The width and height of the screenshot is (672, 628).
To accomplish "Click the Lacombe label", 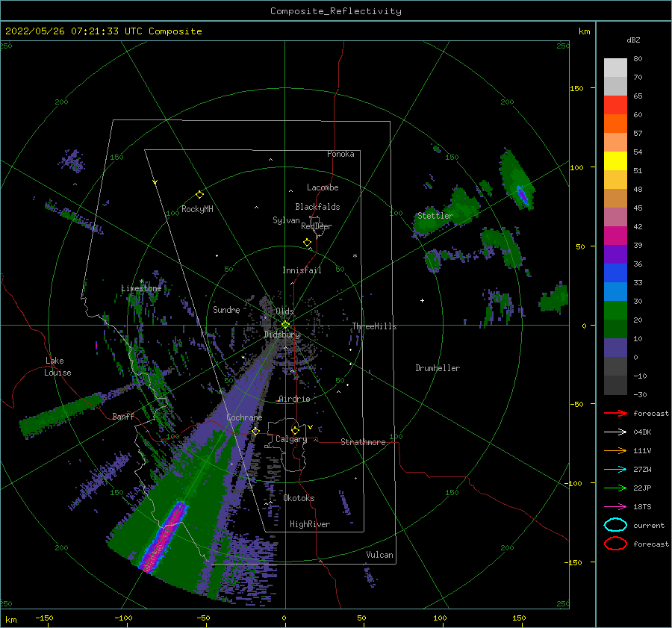I will point(323,187).
